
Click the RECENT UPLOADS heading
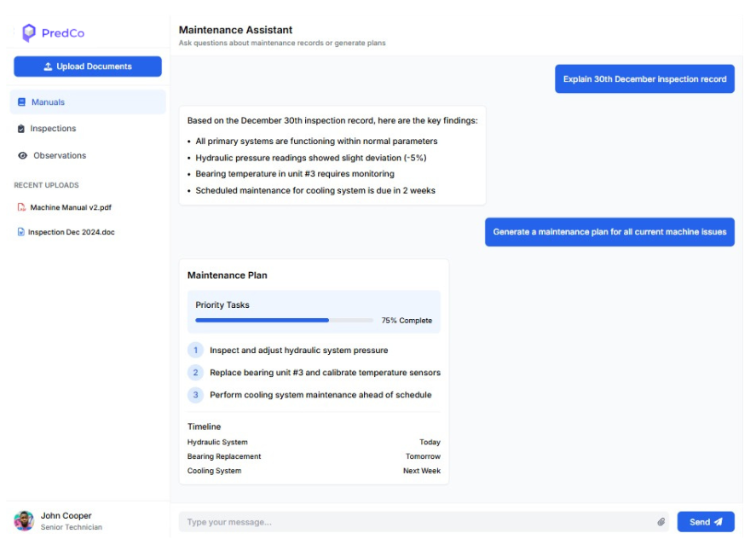tap(46, 185)
